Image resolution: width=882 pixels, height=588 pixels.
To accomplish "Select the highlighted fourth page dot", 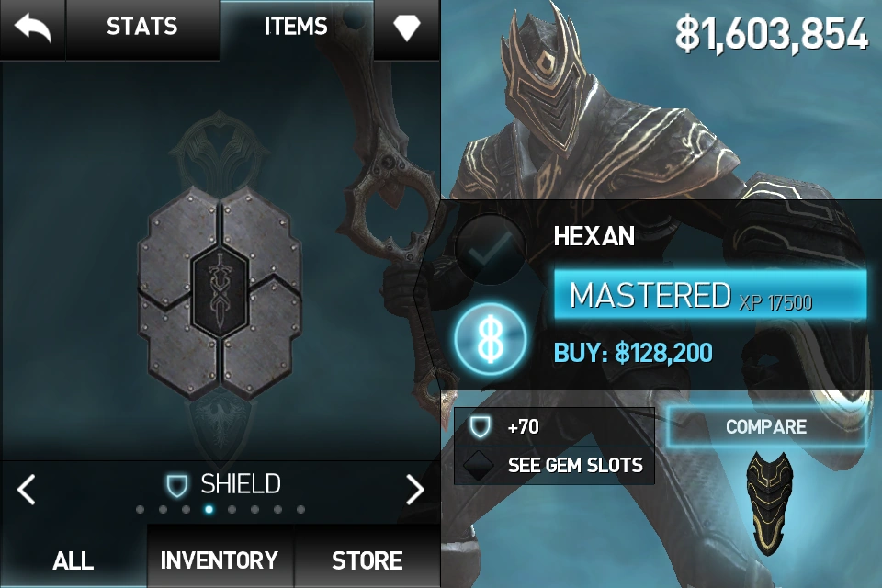I will click(209, 509).
